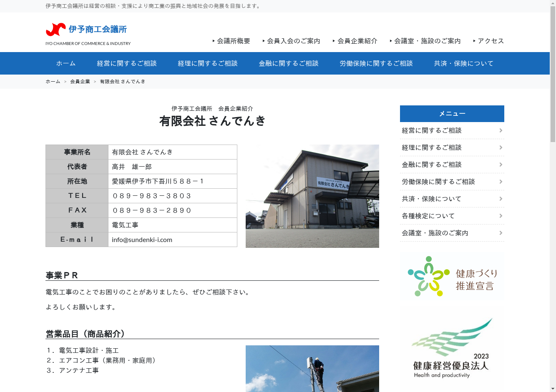The image size is (556, 392).
Task: Click the 伊予商工会議所 red logo
Action: [x=56, y=30]
